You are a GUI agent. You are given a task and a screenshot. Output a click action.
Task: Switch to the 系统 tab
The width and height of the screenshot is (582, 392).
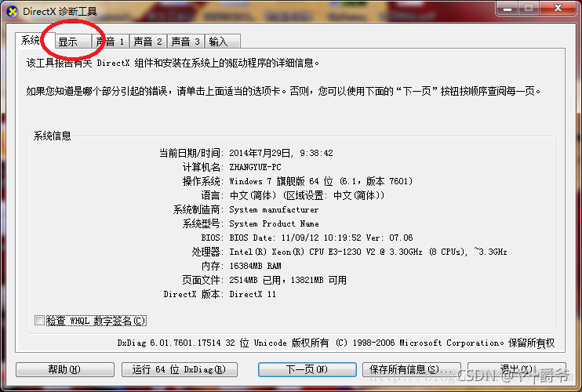click(x=31, y=42)
